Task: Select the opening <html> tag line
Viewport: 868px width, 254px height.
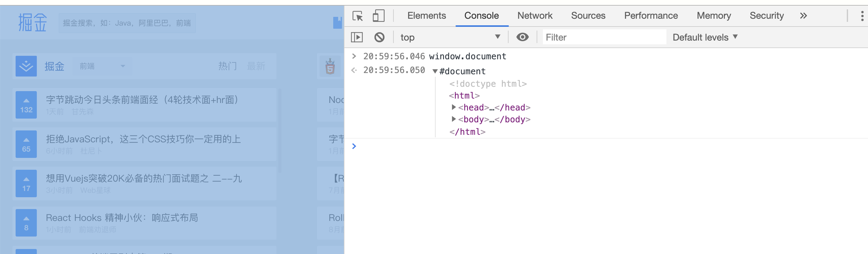Action: [464, 96]
